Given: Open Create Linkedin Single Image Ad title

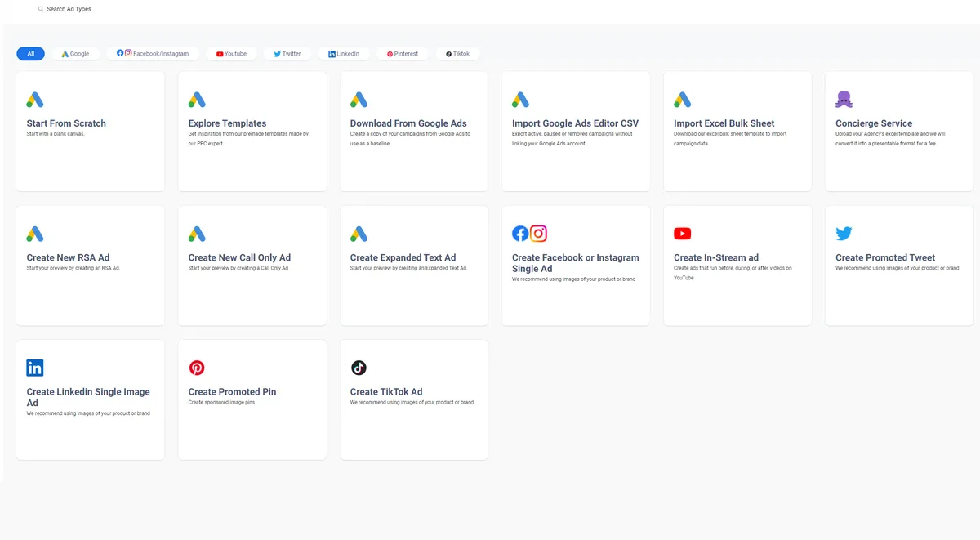Looking at the screenshot, I should click(88, 397).
